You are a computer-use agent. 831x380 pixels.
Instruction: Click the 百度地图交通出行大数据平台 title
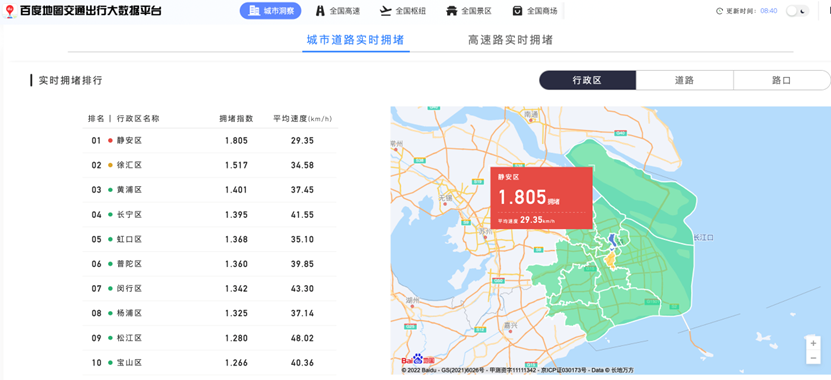[91, 11]
